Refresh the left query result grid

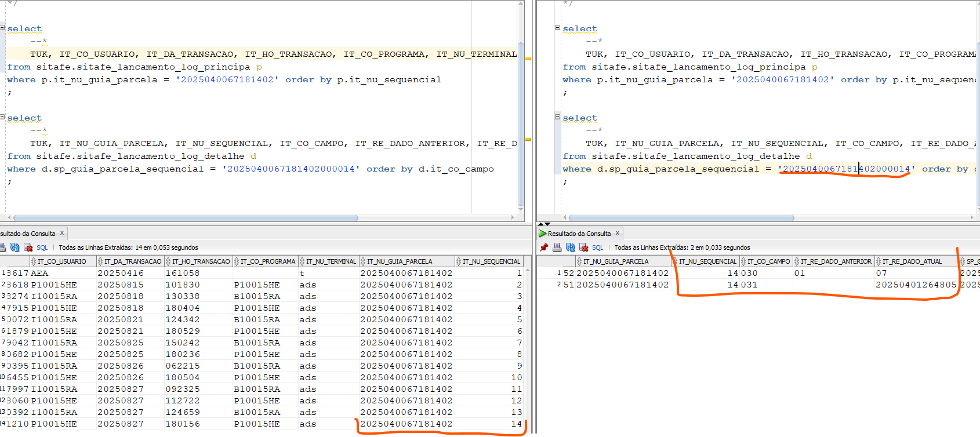coord(15,247)
